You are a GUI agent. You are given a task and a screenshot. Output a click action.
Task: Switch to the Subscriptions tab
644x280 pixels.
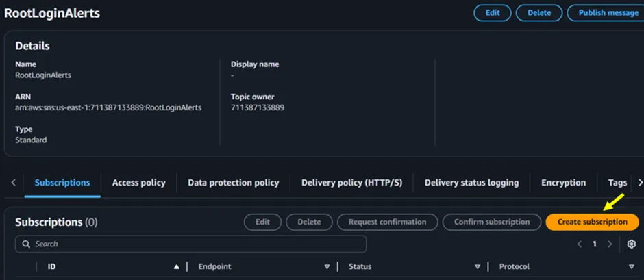(62, 183)
